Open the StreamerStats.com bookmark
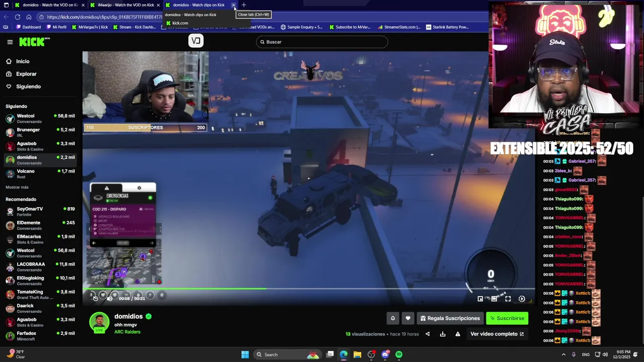The height and width of the screenshot is (362, 644). coord(399,27)
